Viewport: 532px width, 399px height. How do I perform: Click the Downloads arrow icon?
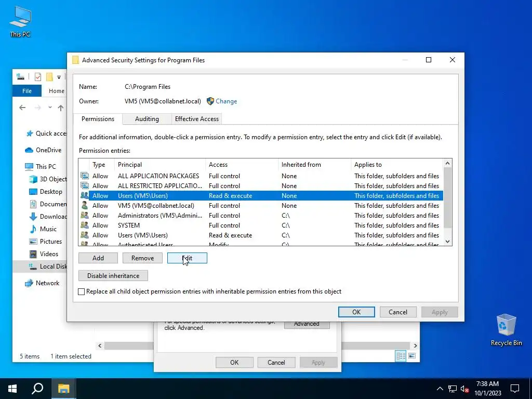pos(33,217)
